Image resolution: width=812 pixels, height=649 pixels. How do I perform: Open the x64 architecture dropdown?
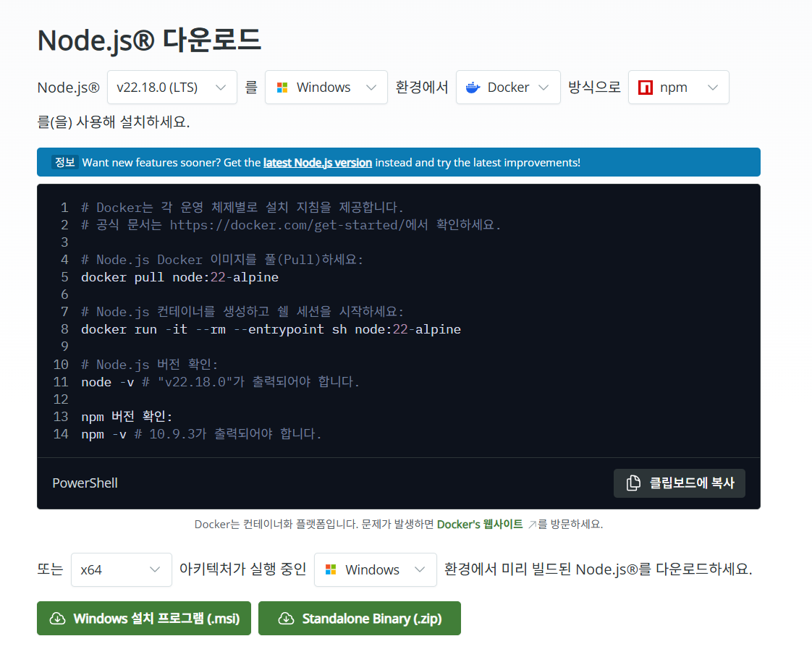click(121, 570)
